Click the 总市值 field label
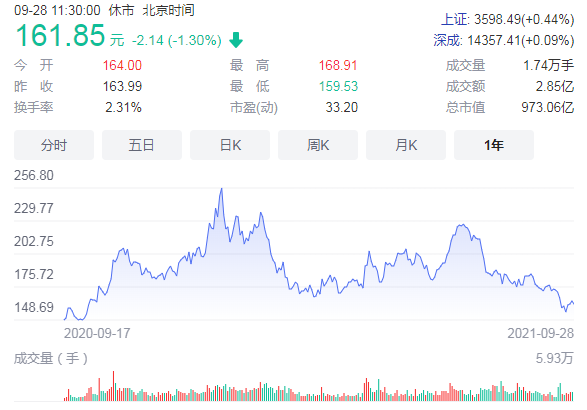Screen dimensions: 587x410 click(465, 107)
